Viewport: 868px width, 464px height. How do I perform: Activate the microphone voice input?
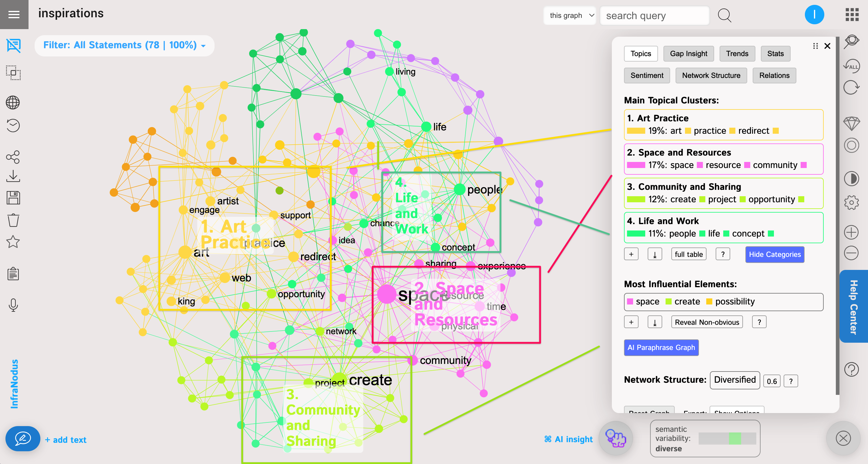13,305
